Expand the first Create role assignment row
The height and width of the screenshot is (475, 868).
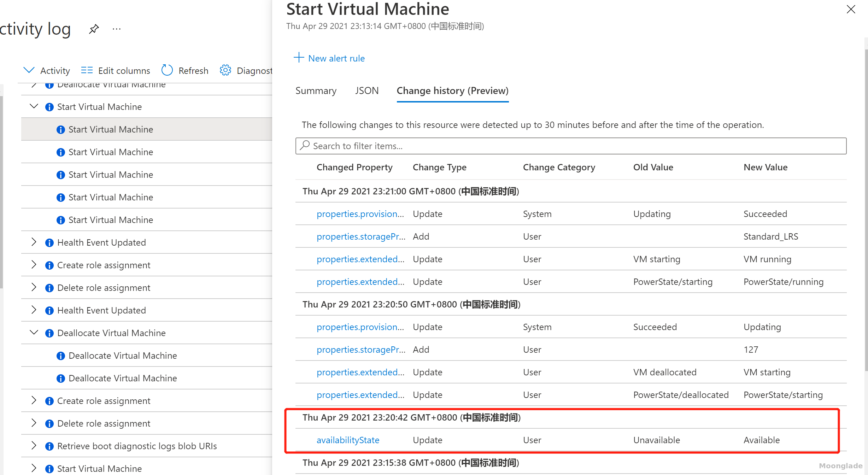pos(34,265)
